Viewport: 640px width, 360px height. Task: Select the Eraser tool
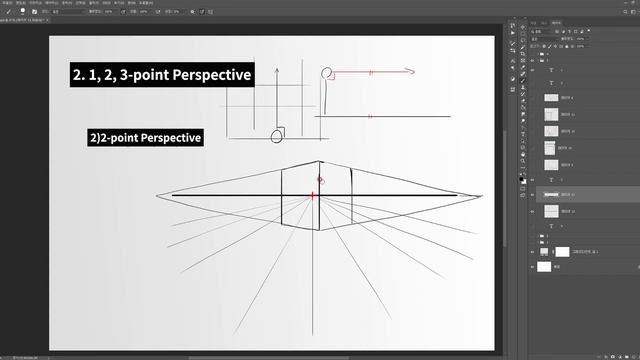(x=523, y=100)
